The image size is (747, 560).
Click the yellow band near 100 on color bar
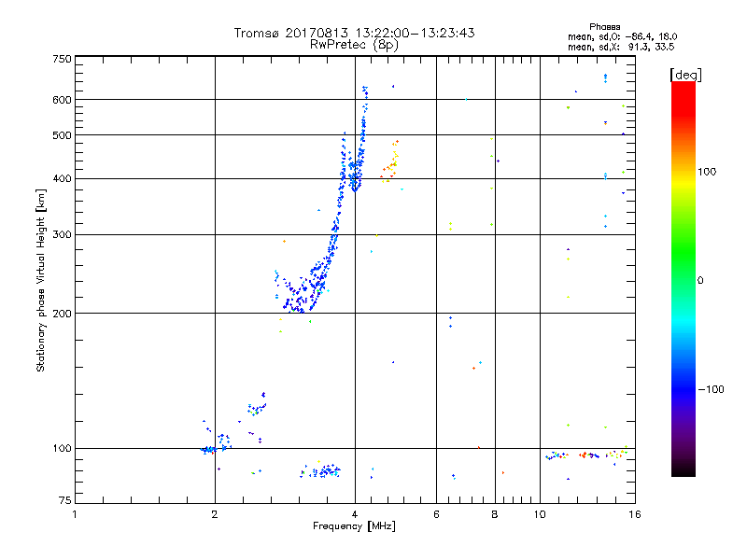pyautogui.click(x=684, y=183)
